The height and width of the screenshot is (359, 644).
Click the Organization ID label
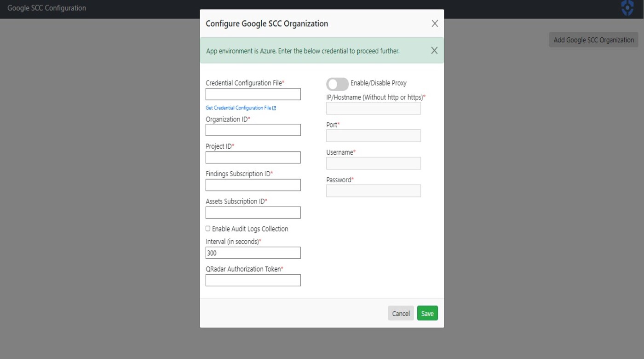click(228, 119)
